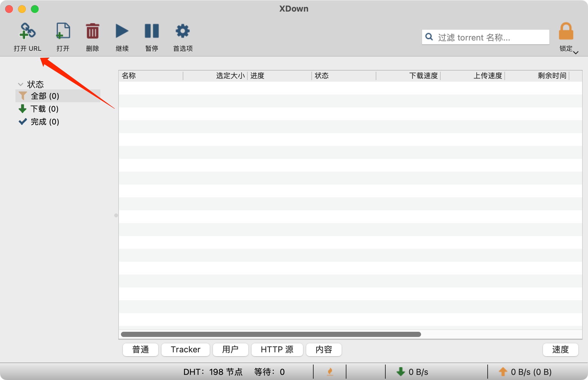Viewport: 588px width, 380px height.
Task: Expand the 锁定 dropdown chevron
Action: point(576,52)
